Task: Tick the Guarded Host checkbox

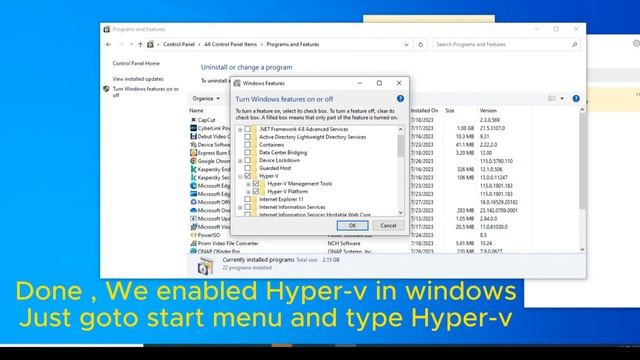Action: click(247, 168)
